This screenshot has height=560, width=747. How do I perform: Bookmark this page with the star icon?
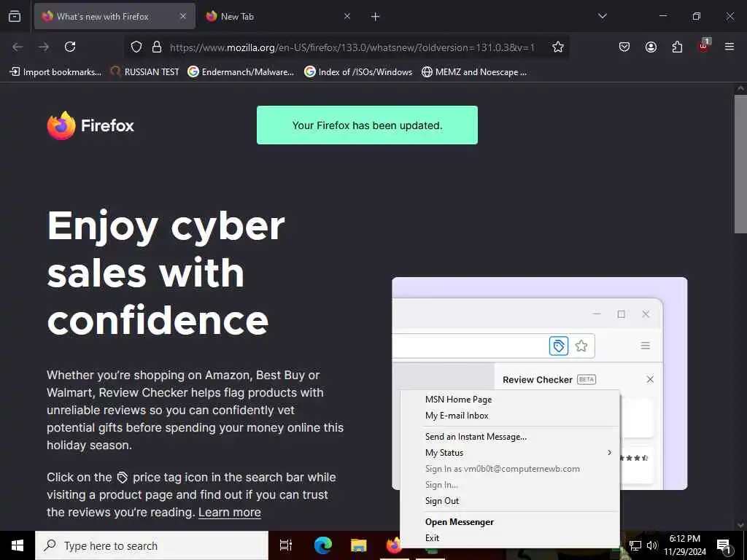pyautogui.click(x=558, y=47)
